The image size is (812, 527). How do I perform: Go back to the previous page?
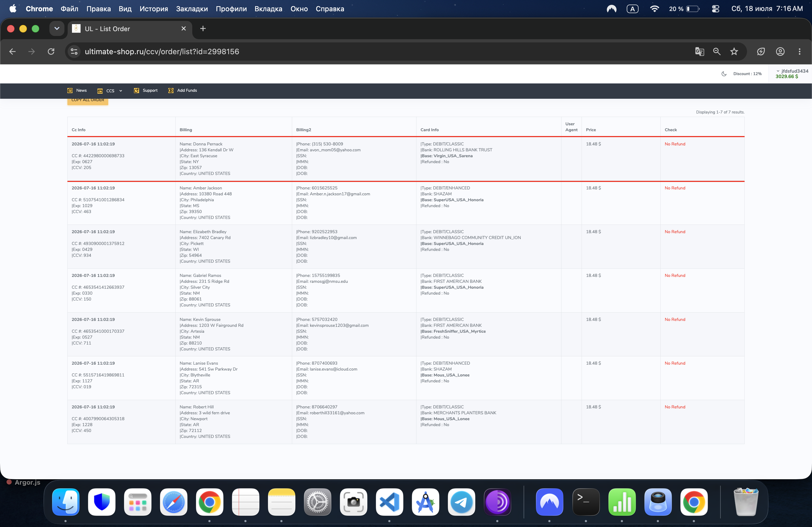[13, 52]
